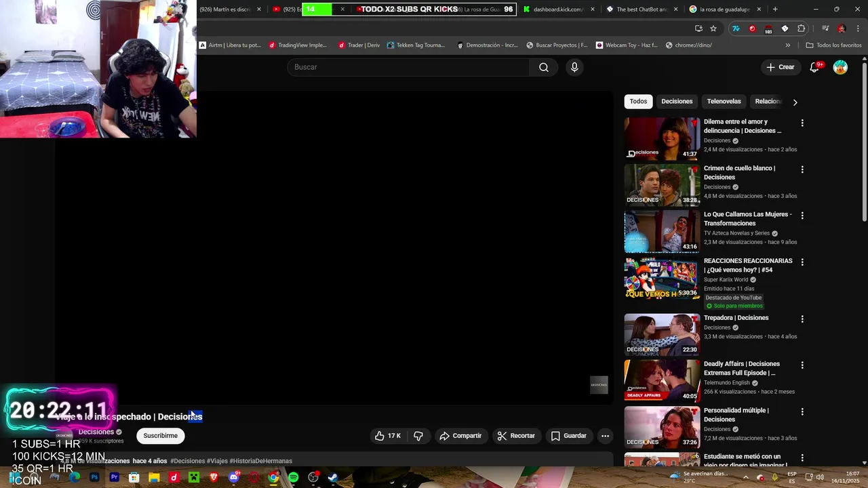Open Lo Que Callamos Las Mujeres title
The height and width of the screenshot is (488, 868).
747,219
